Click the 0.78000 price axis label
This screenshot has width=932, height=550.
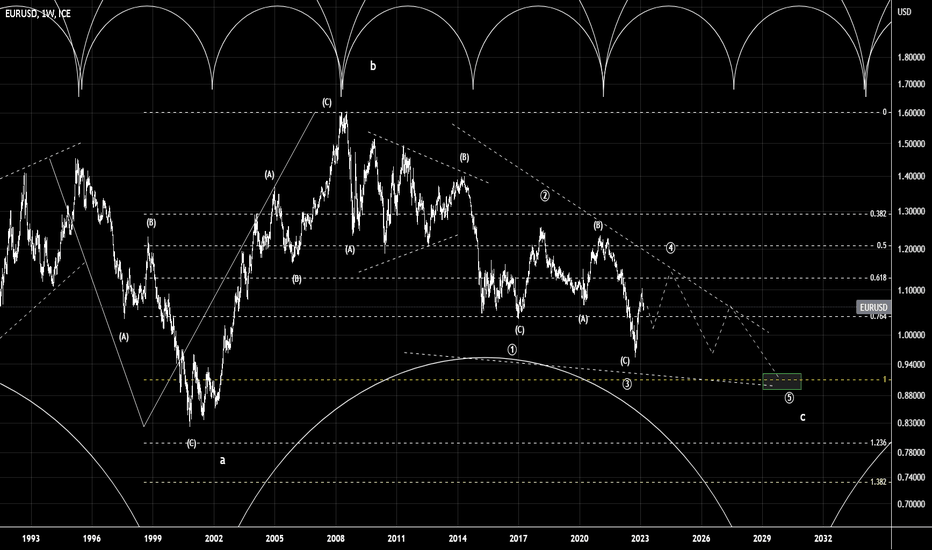tap(911, 453)
